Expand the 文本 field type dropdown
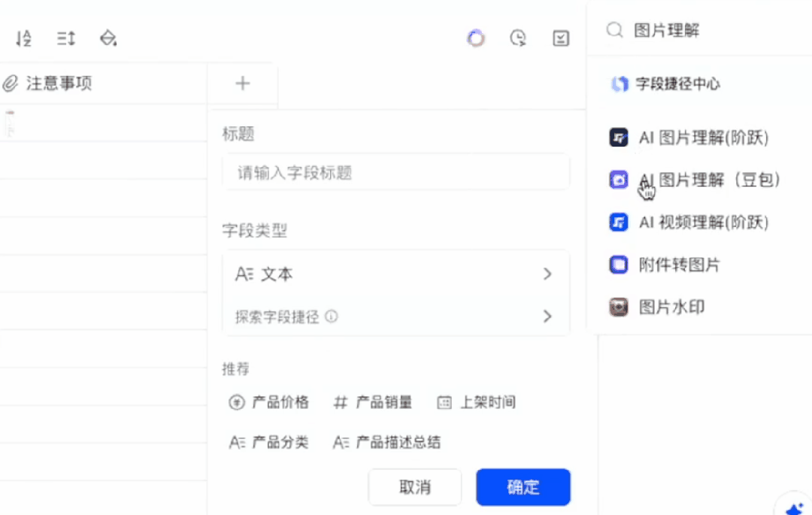812x515 pixels. [x=396, y=274]
